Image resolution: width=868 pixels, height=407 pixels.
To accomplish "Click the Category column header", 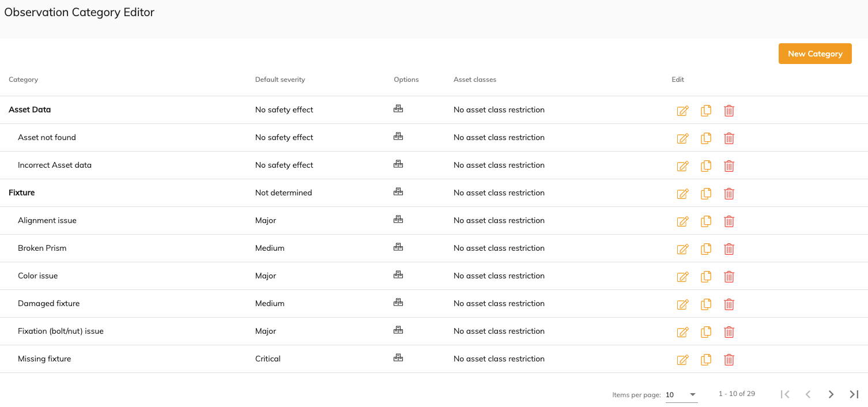I will coord(24,80).
